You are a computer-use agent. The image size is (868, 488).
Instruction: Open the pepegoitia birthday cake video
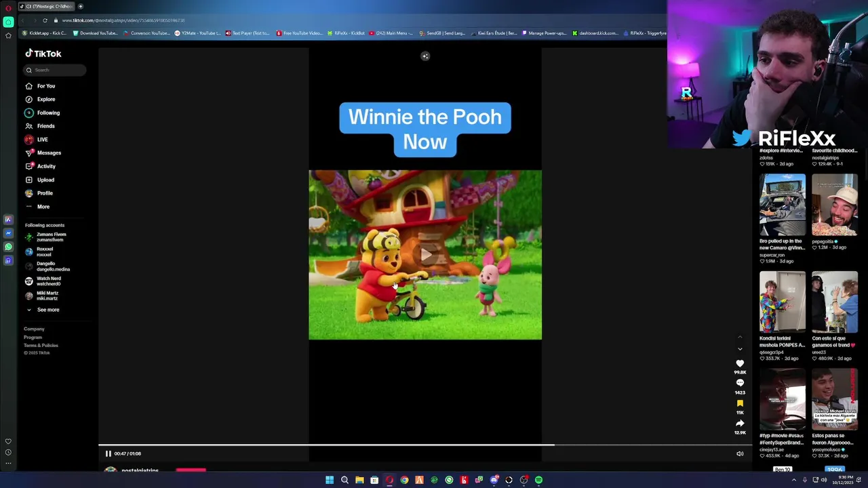click(835, 205)
